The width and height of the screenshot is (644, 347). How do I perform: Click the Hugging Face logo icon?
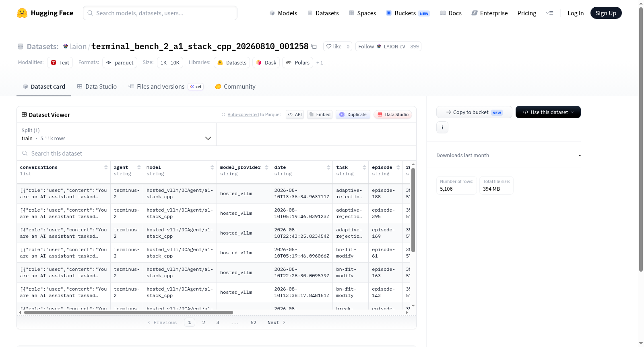[22, 13]
